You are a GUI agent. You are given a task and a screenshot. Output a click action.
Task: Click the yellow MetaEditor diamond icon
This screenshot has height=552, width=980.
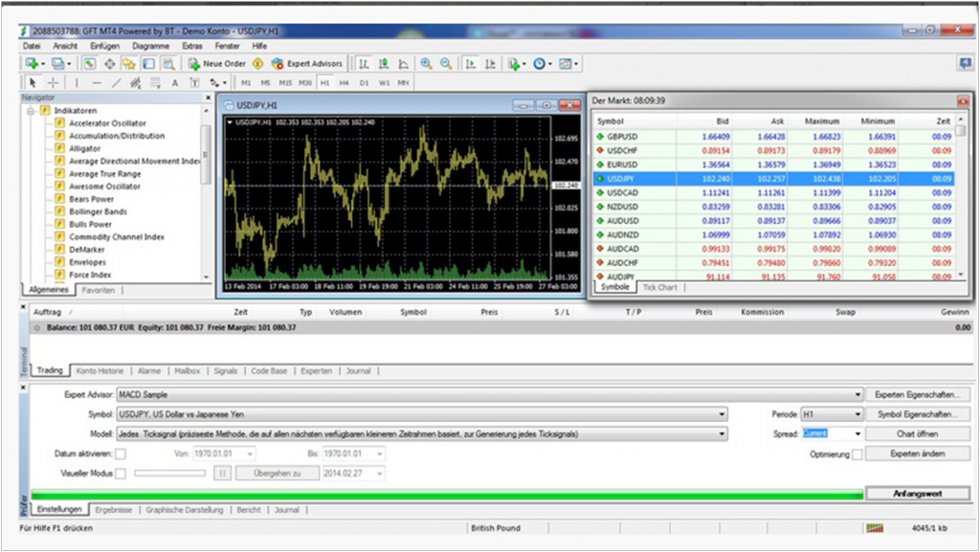tap(257, 64)
